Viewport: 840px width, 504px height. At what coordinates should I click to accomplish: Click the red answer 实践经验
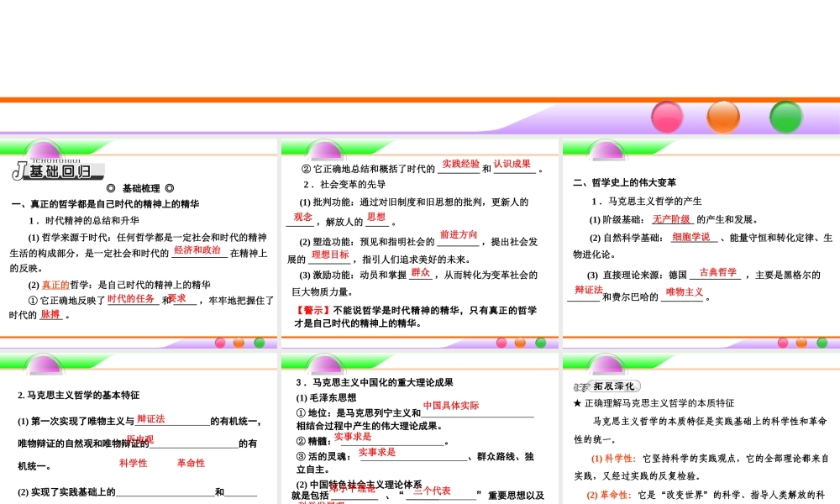[460, 164]
